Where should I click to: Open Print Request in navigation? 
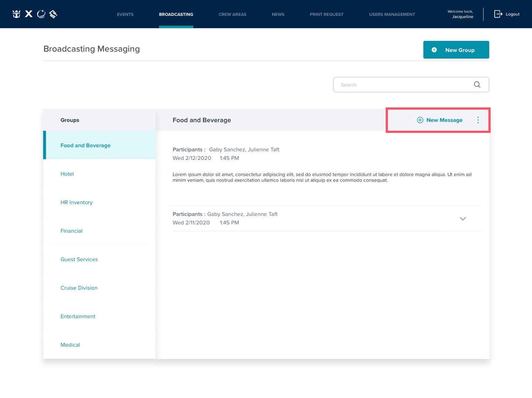pyautogui.click(x=327, y=14)
